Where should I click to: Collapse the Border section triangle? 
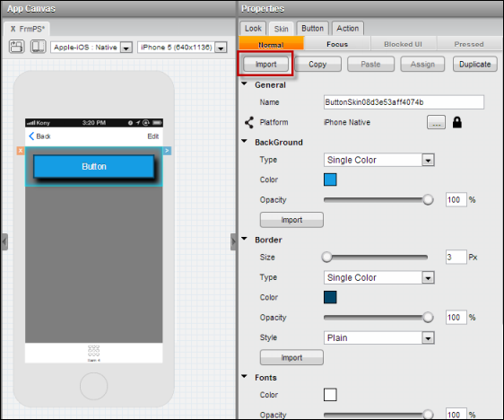(x=245, y=239)
